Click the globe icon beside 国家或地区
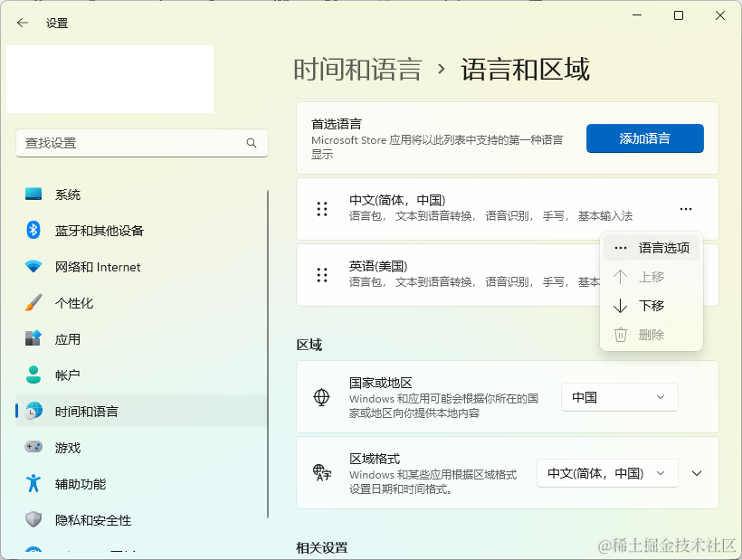This screenshot has height=560, width=742. (x=322, y=395)
